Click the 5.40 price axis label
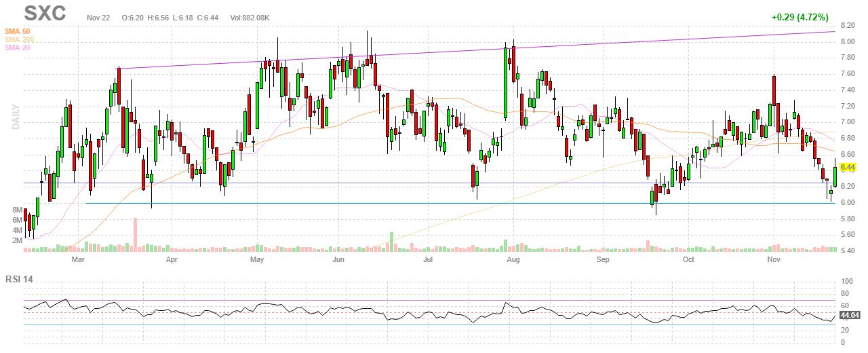The image size is (868, 353). (847, 251)
